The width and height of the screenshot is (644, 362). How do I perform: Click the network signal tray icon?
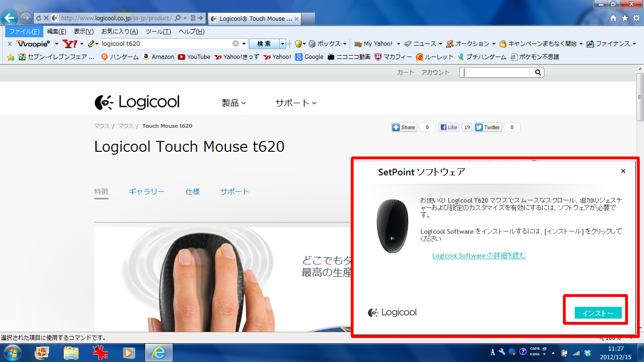click(576, 352)
